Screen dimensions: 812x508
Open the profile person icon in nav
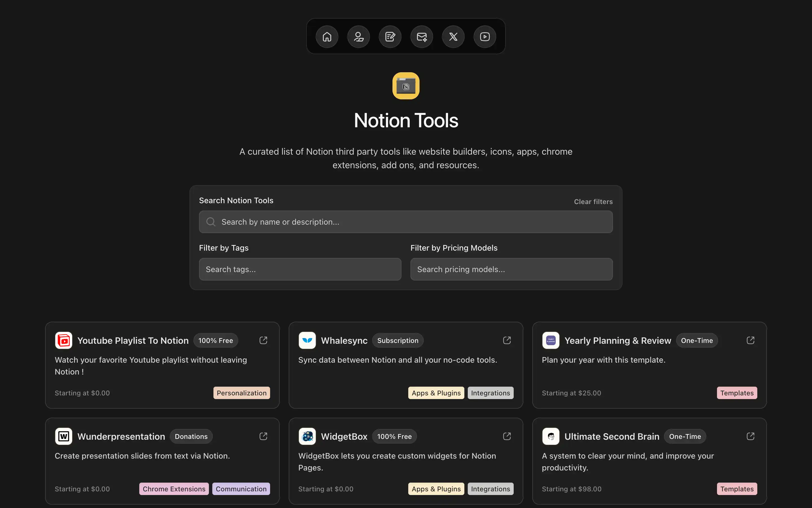click(x=358, y=37)
